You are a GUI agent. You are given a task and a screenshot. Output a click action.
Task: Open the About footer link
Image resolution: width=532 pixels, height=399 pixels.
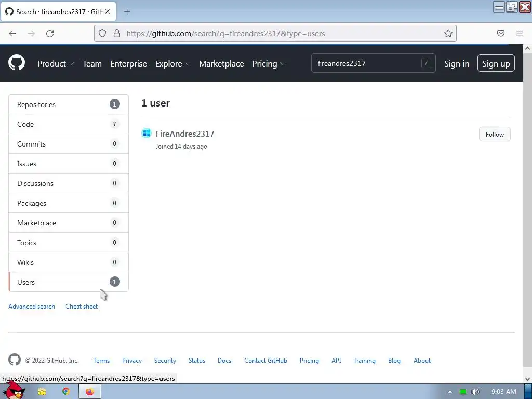tap(422, 361)
